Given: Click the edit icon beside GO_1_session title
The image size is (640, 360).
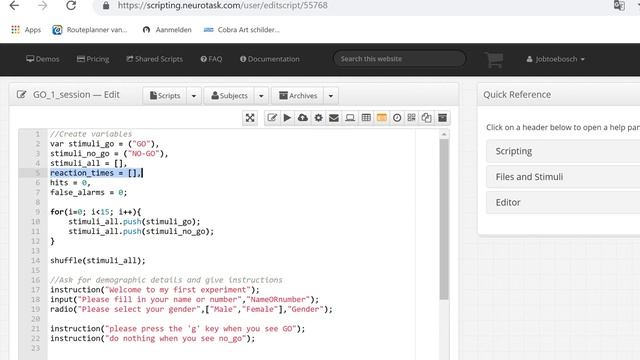Looking at the screenshot, I should [x=22, y=95].
